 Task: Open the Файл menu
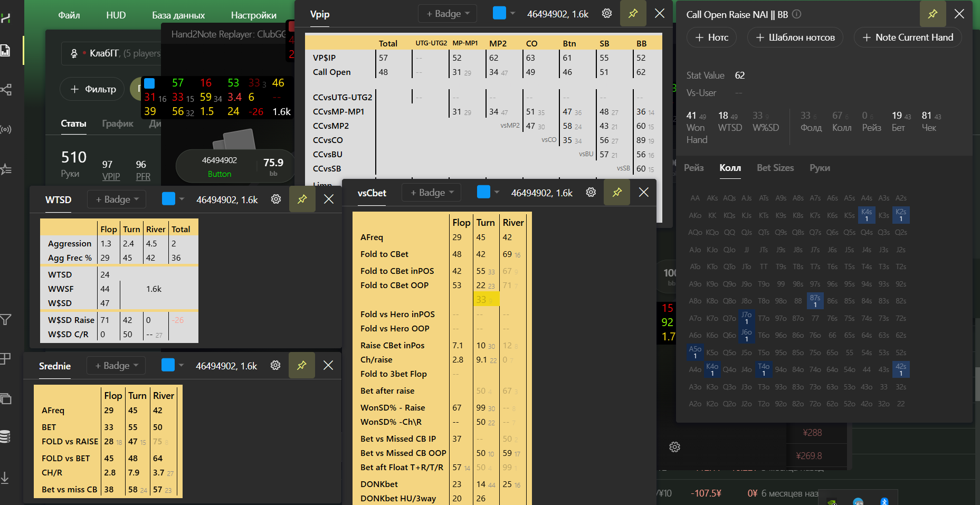(x=69, y=15)
